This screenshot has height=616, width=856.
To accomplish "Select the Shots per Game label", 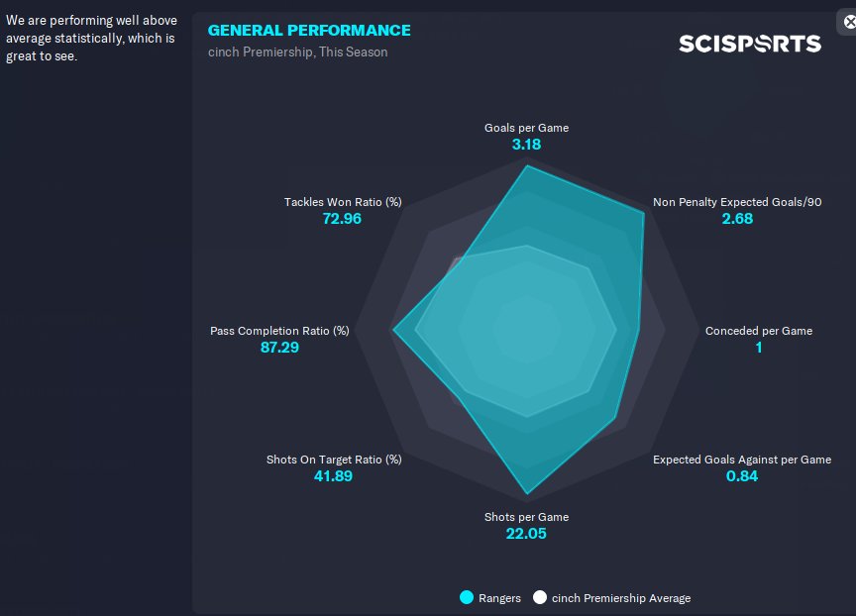I will tap(526, 517).
